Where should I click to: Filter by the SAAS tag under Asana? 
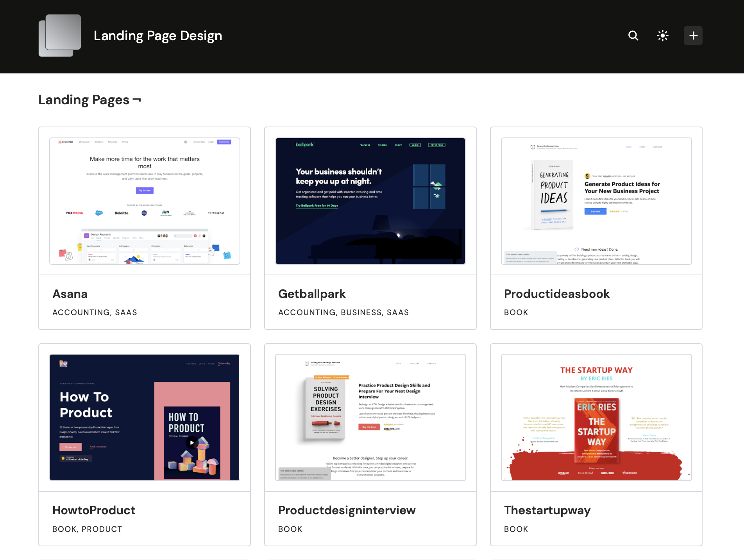point(127,312)
